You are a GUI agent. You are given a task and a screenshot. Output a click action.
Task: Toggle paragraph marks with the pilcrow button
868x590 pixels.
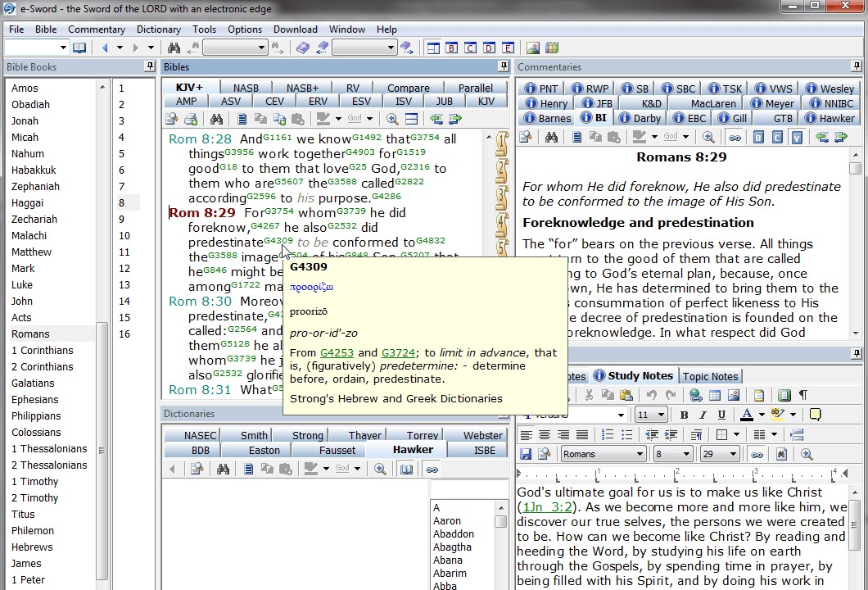tap(803, 395)
